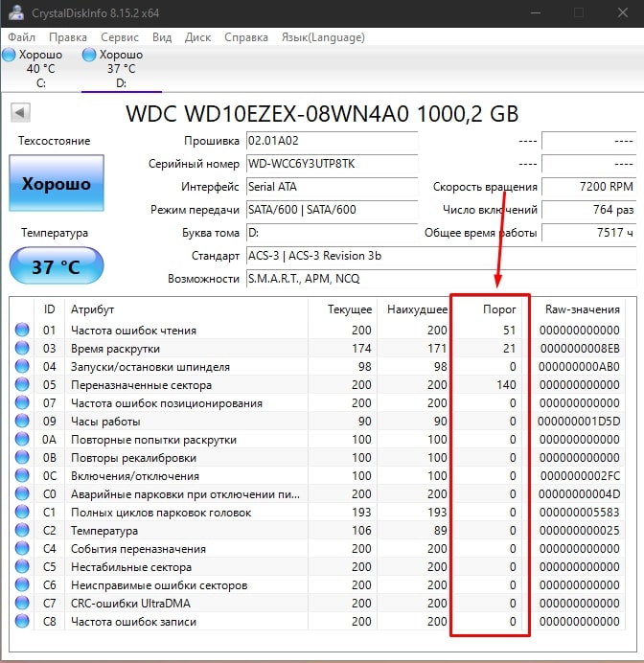644x663 pixels.
Task: Click status orb for attribute C7 row
Action: [22, 602]
